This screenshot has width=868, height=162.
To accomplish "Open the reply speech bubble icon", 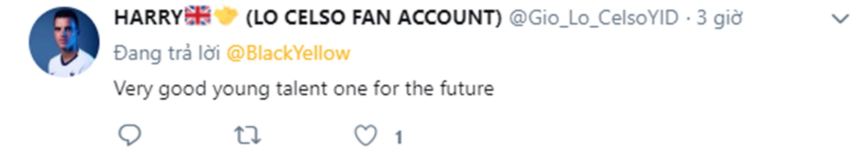I will [x=129, y=135].
